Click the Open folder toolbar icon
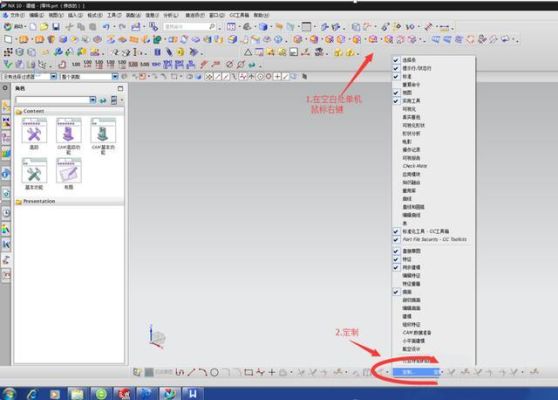This screenshot has width=558, height=400. point(44,27)
